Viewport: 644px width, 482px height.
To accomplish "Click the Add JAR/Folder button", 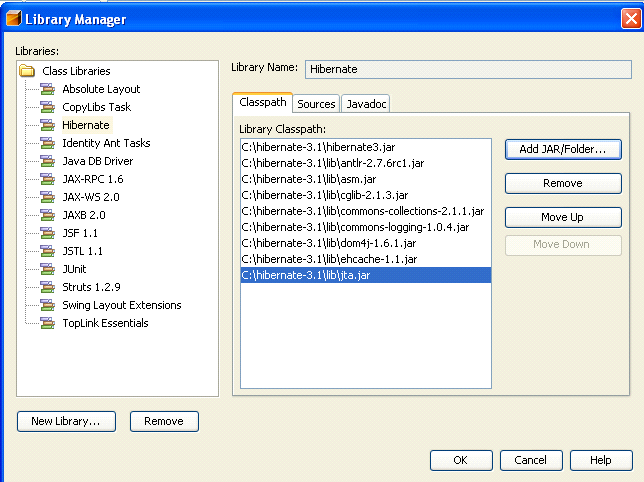I will pos(563,149).
